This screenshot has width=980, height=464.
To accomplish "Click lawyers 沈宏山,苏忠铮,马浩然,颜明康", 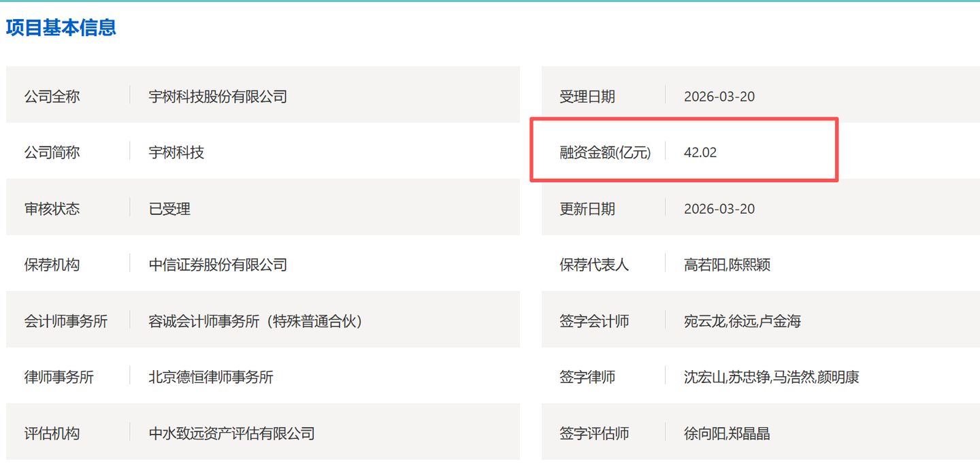I will (772, 377).
